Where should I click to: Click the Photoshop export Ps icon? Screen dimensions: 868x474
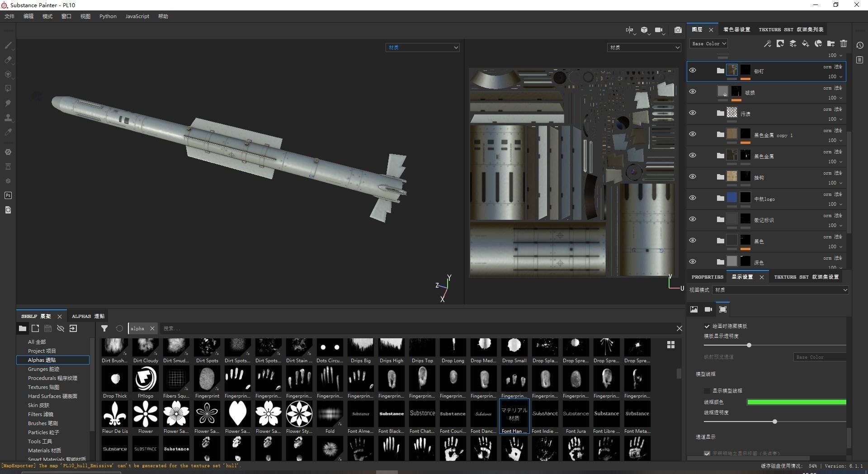8,195
